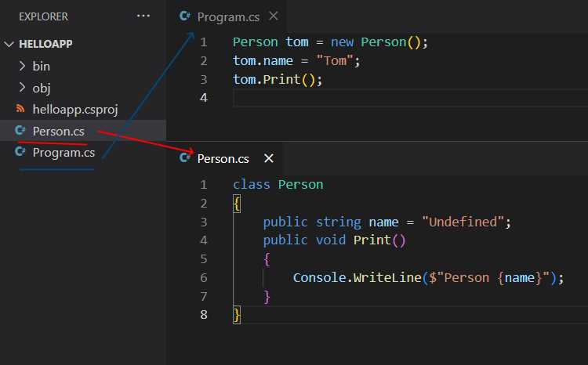Click tom.name assignment in Program.cs line 2
588x365 pixels.
pyautogui.click(x=296, y=61)
